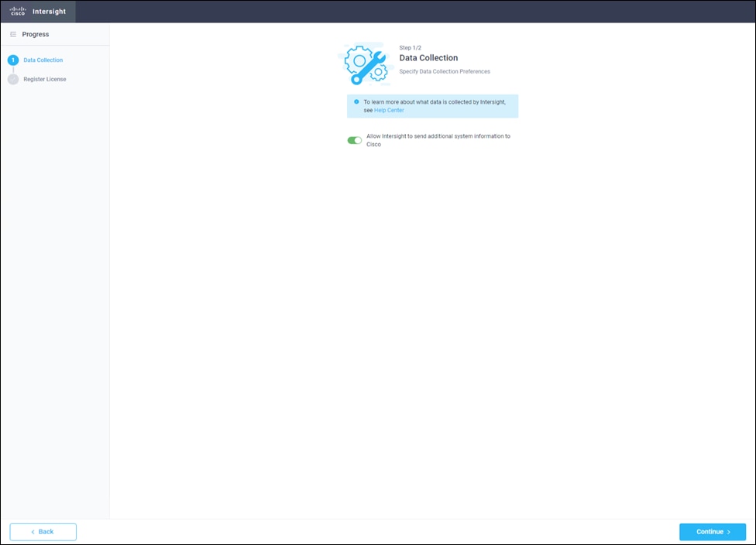Click the Step 1/2 label
The height and width of the screenshot is (545, 756).
pyautogui.click(x=410, y=48)
